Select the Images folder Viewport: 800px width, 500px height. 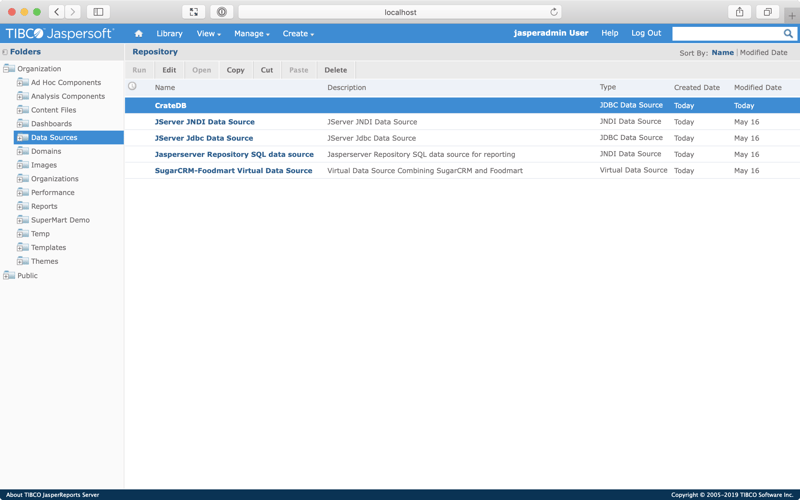click(44, 165)
